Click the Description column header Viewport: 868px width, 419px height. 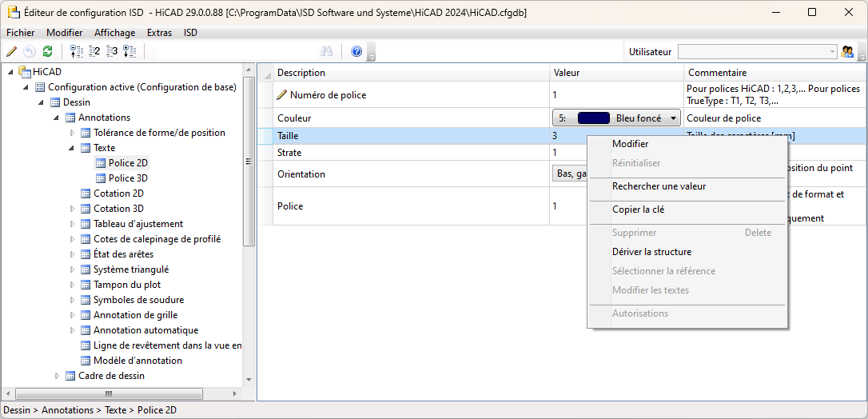[x=412, y=73]
